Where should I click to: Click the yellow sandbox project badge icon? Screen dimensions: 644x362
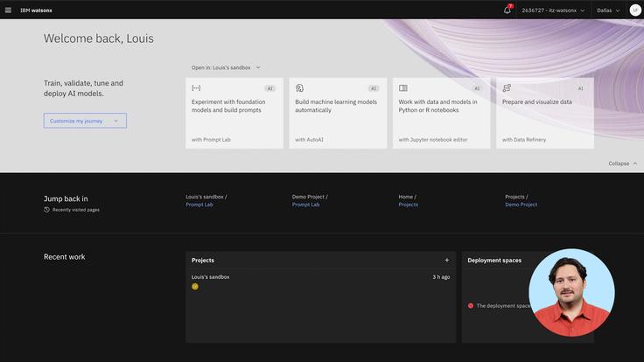pyautogui.click(x=195, y=287)
